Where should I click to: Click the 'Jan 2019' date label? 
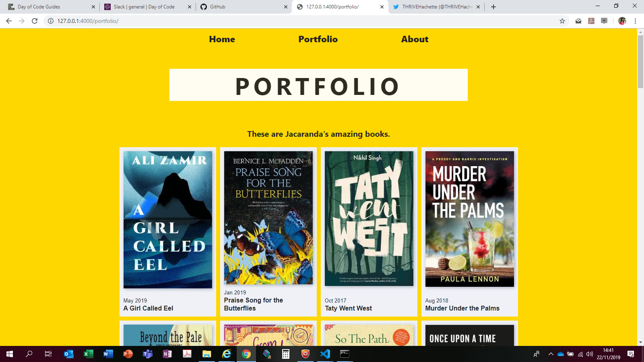click(x=235, y=292)
